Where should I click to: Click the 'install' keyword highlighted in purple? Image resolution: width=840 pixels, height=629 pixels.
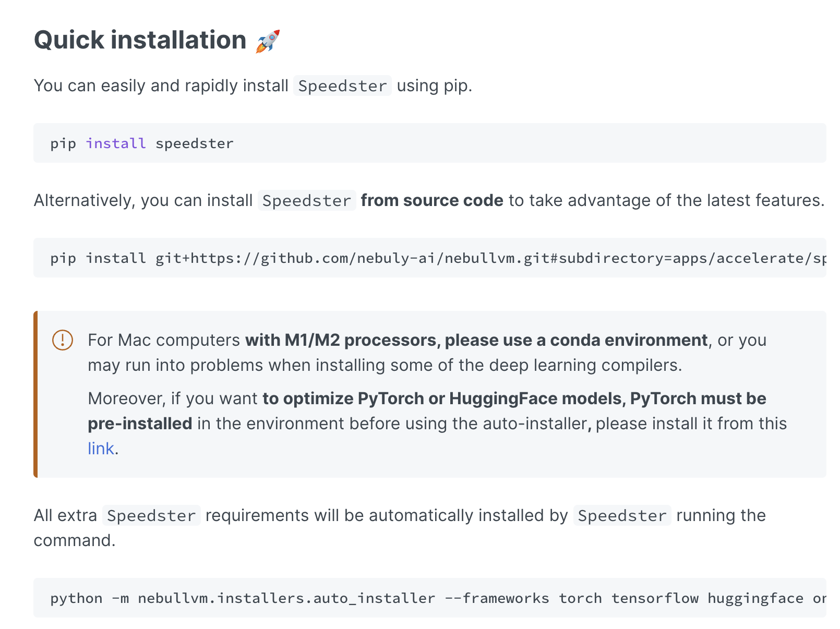click(x=115, y=143)
